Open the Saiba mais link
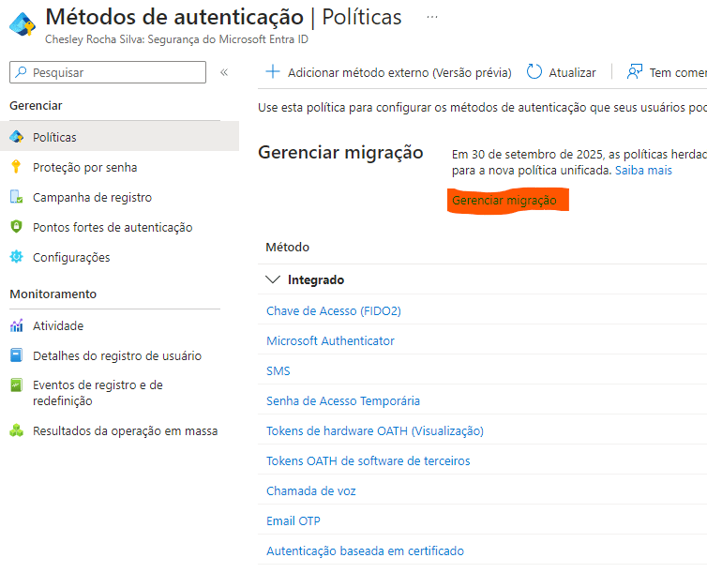The image size is (707, 588). (643, 171)
